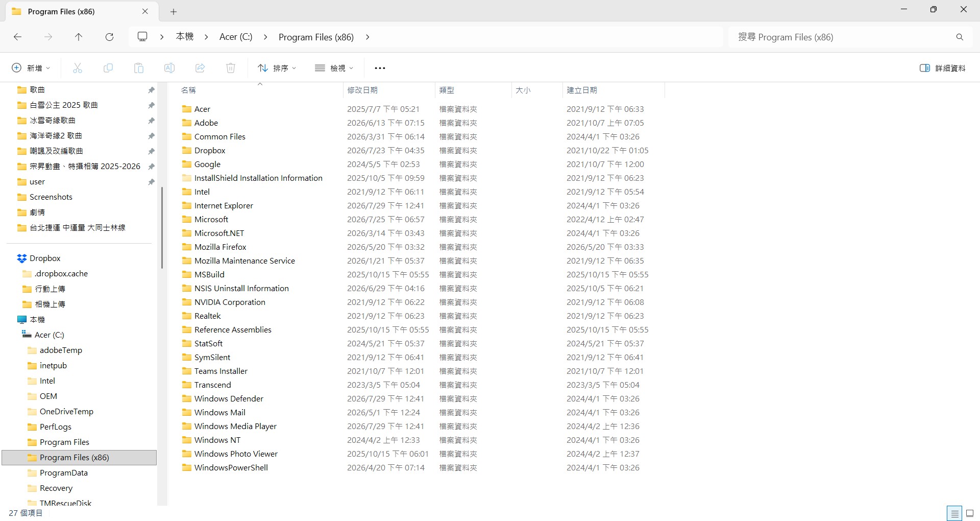Open 白雪公主 2025 歌曲 quick access folder

tap(64, 105)
